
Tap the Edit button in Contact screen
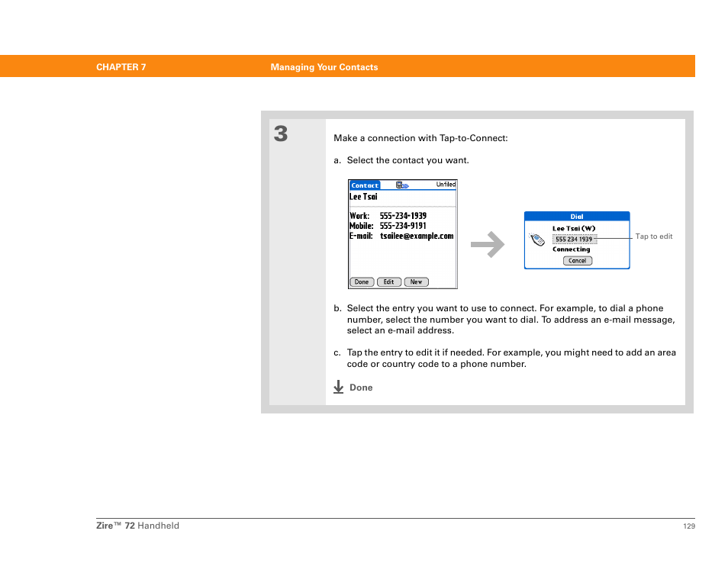pyautogui.click(x=388, y=281)
